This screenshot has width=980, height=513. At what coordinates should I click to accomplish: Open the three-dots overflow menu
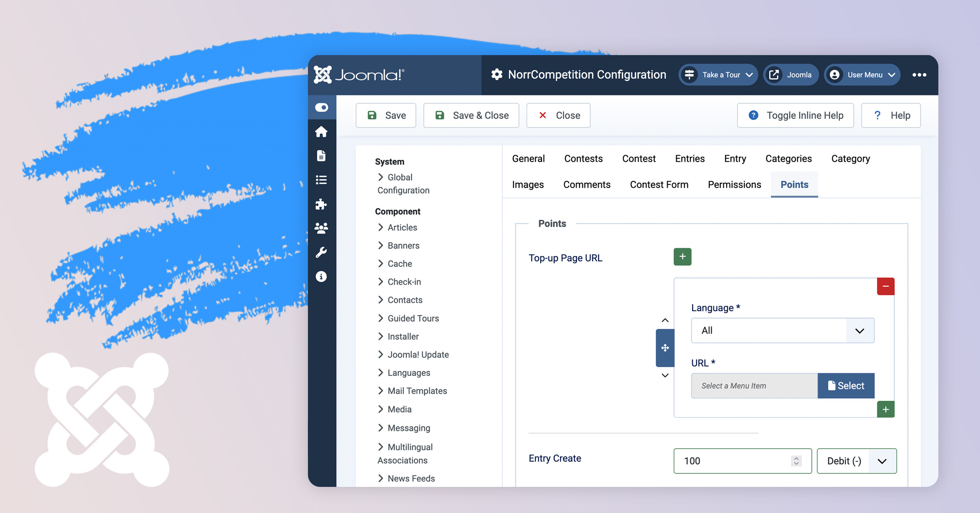coord(919,75)
